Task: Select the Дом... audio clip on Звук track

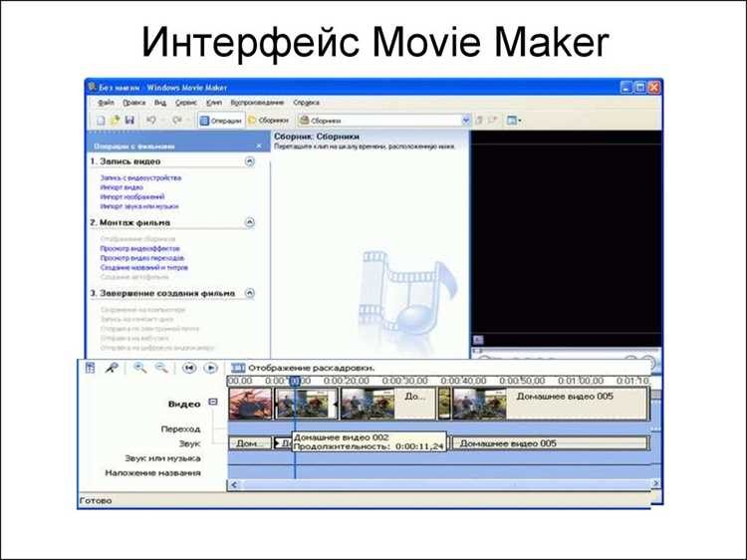Action: pos(250,443)
